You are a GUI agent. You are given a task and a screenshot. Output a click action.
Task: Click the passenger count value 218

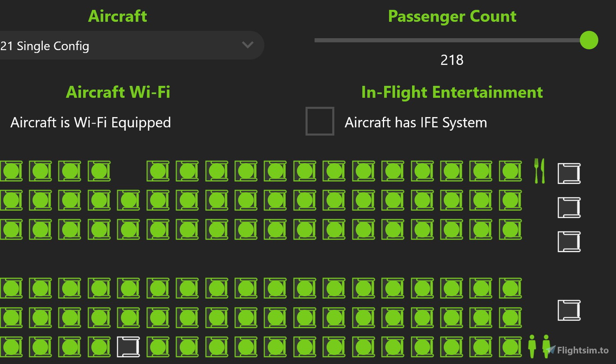pos(452,60)
